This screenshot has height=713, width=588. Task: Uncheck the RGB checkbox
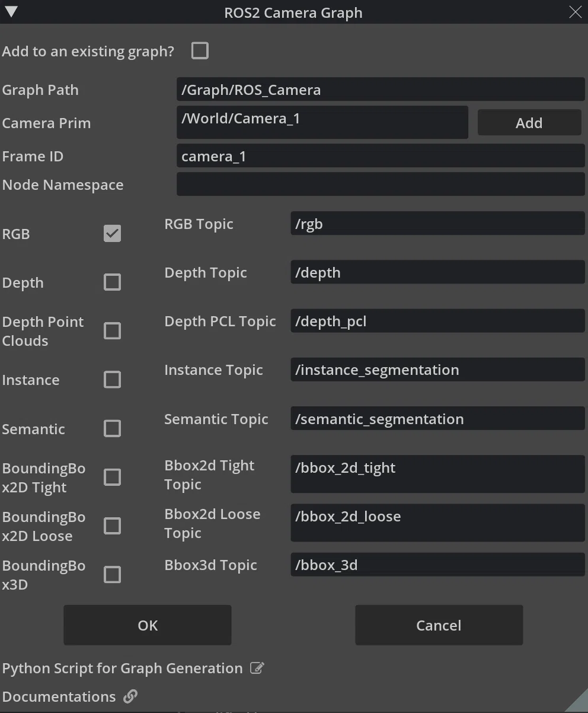click(x=112, y=234)
